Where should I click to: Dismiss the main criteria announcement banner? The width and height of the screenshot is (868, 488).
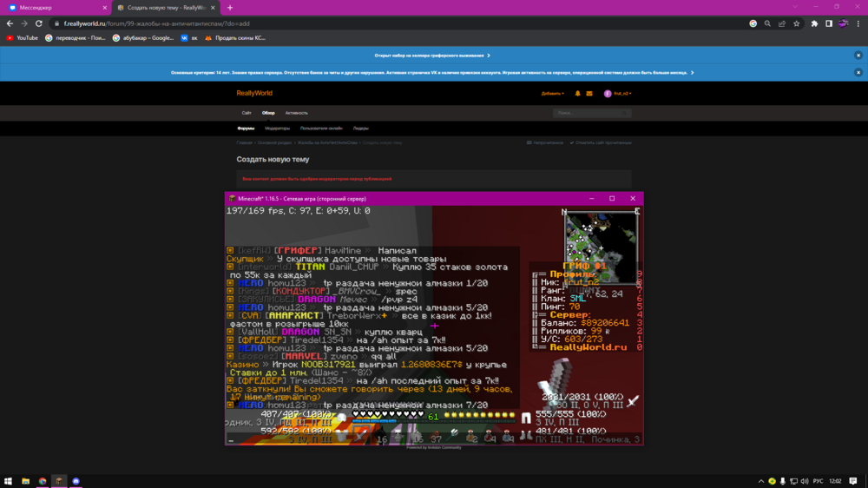point(858,73)
